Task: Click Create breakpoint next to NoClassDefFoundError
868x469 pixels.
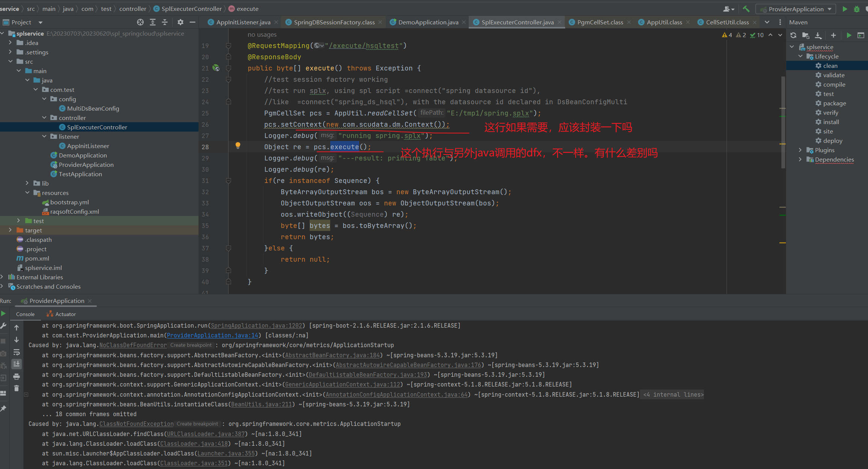Action: [x=191, y=345]
